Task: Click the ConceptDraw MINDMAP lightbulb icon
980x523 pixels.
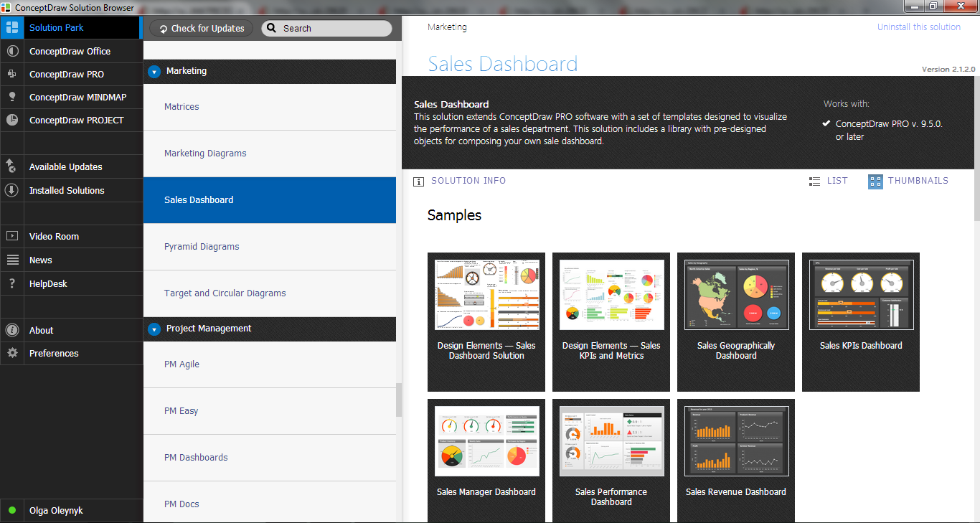Action: 11,97
